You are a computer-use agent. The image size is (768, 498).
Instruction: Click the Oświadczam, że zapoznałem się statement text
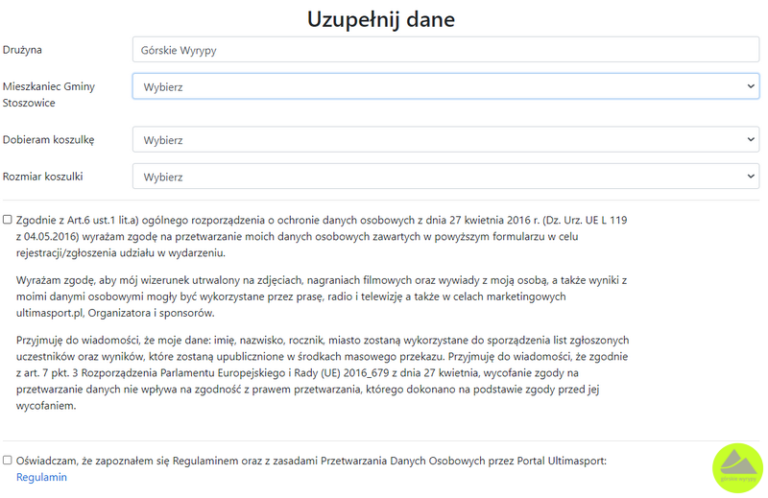pyautogui.click(x=310, y=461)
